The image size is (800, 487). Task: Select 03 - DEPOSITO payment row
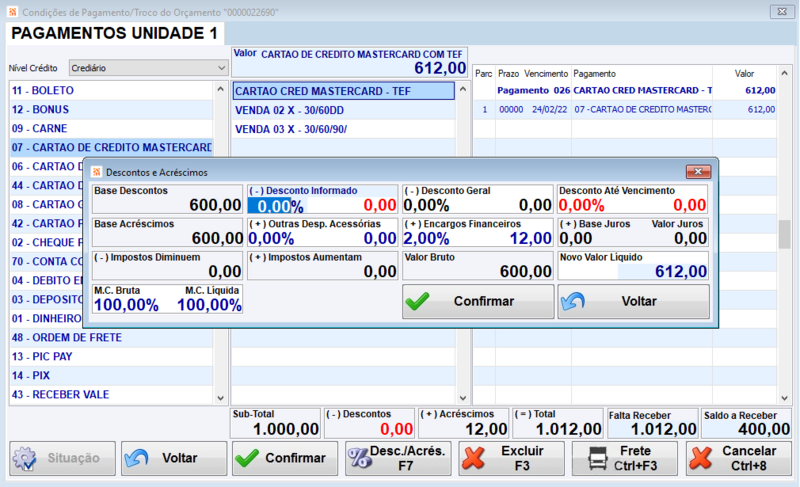point(46,299)
